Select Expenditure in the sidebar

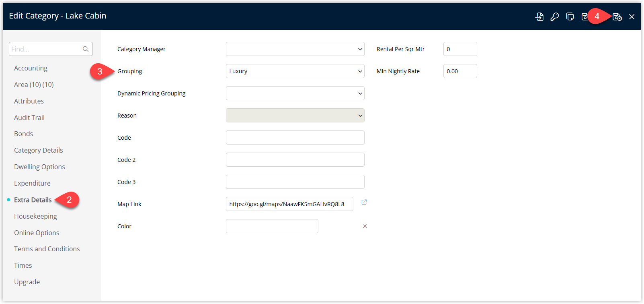(32, 183)
